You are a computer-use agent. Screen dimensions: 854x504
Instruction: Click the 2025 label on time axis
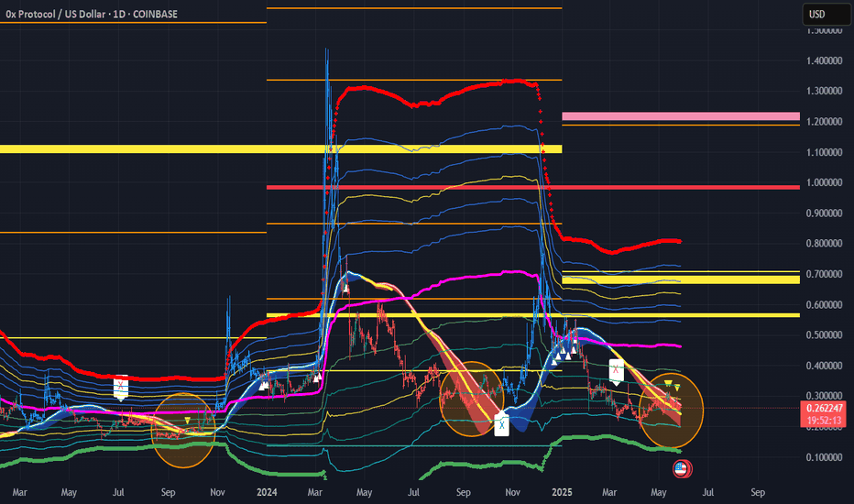tap(562, 492)
